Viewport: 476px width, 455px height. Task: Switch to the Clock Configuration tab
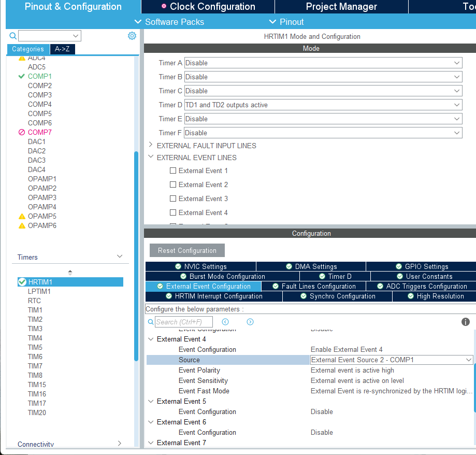[x=207, y=7]
